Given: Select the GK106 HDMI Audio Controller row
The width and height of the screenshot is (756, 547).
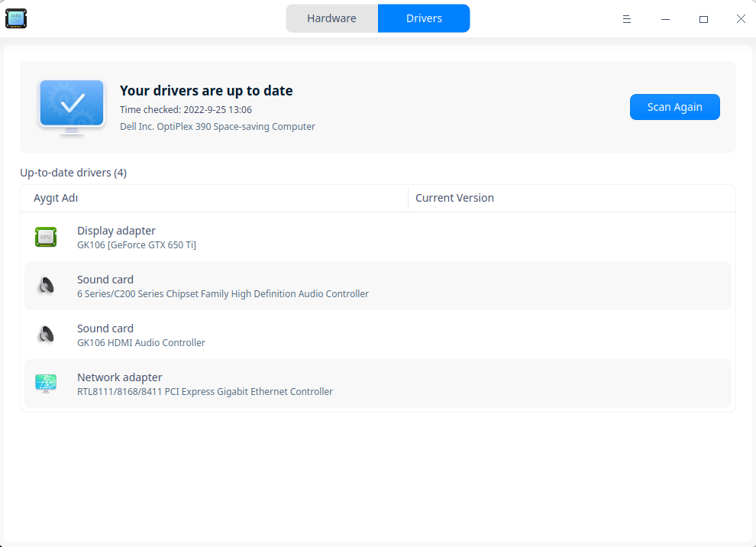Looking at the screenshot, I should pos(378,335).
